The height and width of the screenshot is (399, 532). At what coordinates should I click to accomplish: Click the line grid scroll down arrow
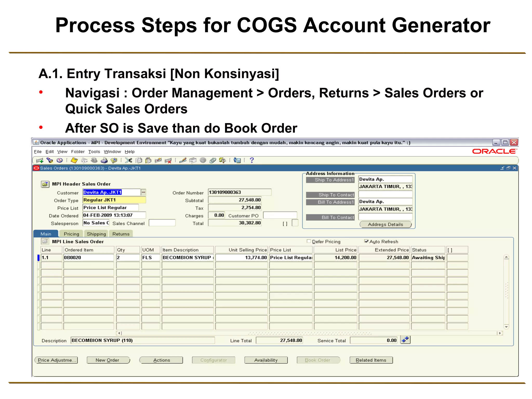(x=506, y=327)
